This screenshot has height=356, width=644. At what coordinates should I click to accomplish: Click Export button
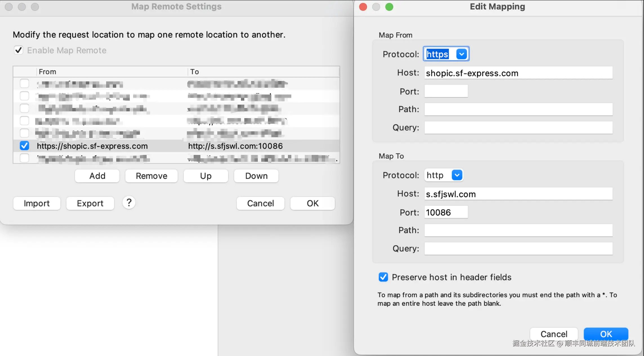[x=90, y=203]
